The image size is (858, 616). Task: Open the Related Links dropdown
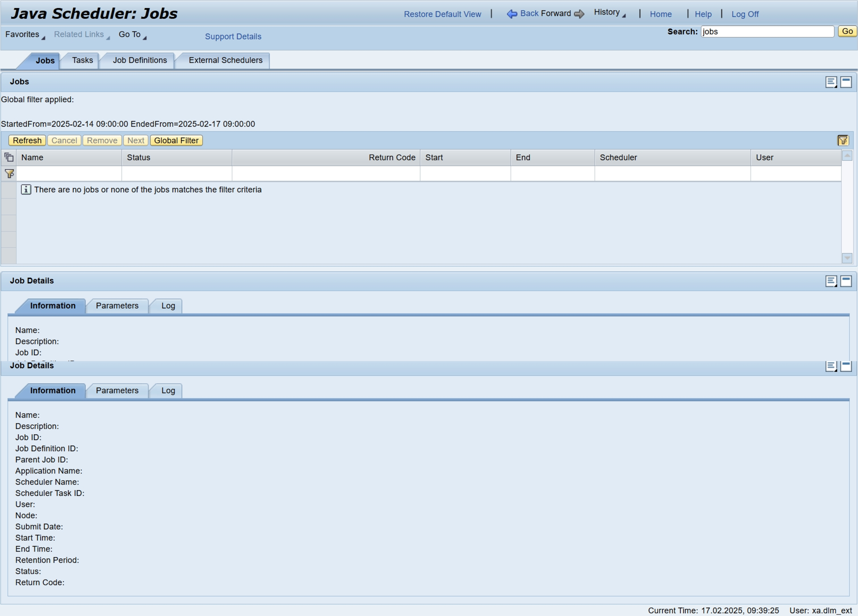[x=82, y=34]
